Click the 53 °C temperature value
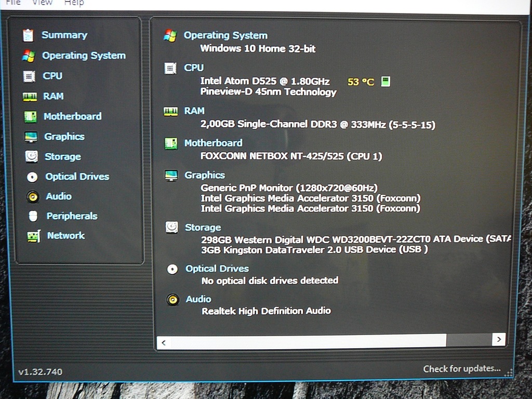Image resolution: width=532 pixels, height=399 pixels. (361, 82)
